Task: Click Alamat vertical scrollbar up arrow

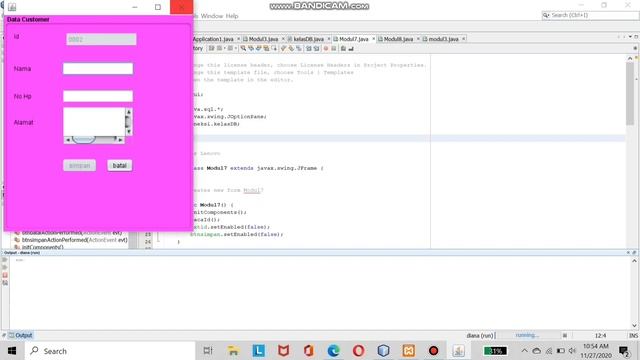Action: point(129,111)
